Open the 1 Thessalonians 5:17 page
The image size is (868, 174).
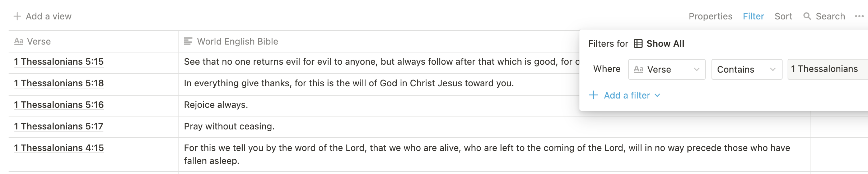pos(59,126)
